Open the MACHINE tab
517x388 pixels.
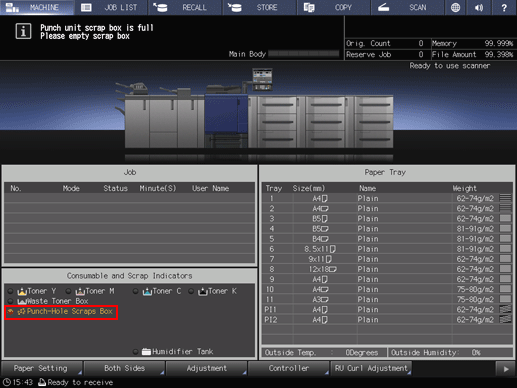click(x=37, y=7)
